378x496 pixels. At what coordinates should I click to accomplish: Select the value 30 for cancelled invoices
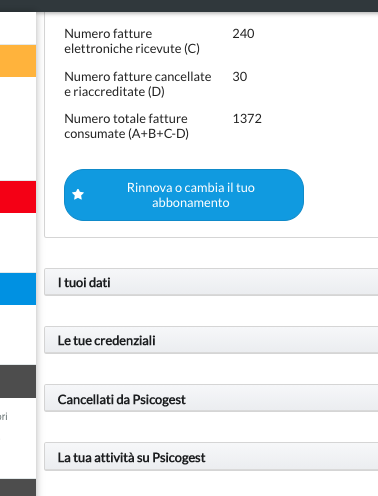tap(240, 77)
